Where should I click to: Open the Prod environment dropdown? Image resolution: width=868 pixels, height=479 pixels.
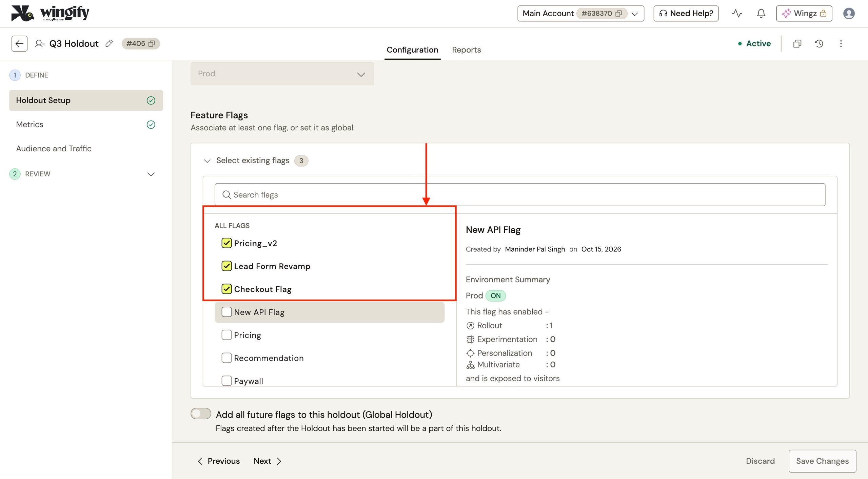(282, 74)
